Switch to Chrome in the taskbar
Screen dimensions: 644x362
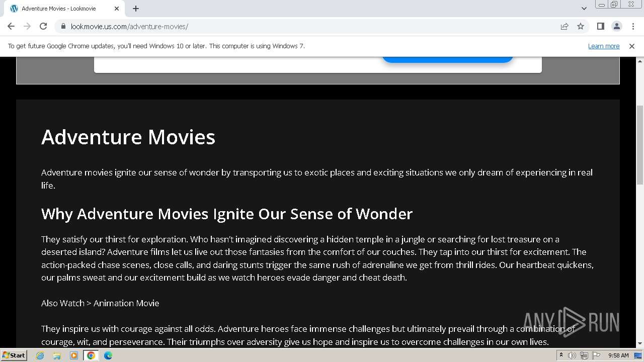(x=91, y=355)
